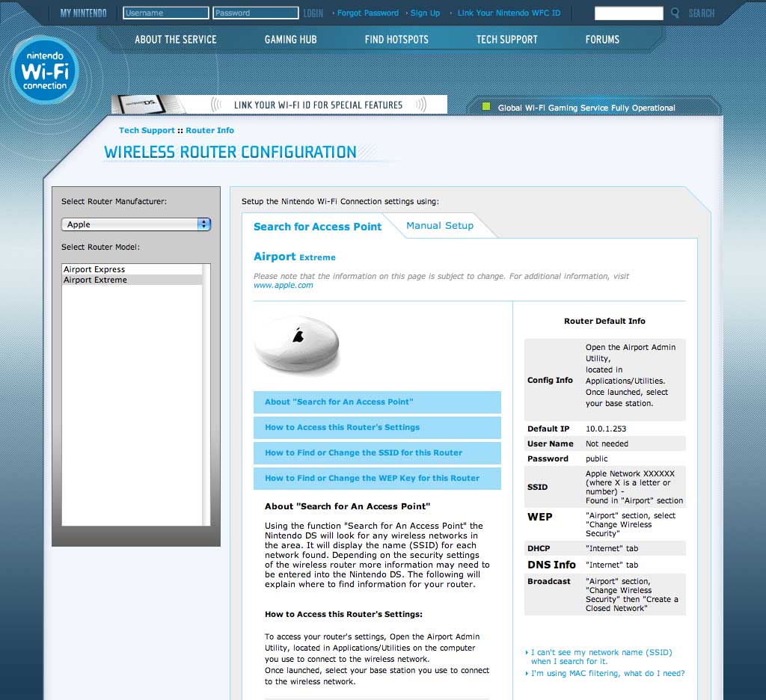Image resolution: width=766 pixels, height=700 pixels.
Task: Switch to Search for Access Point tab
Action: pos(317,227)
